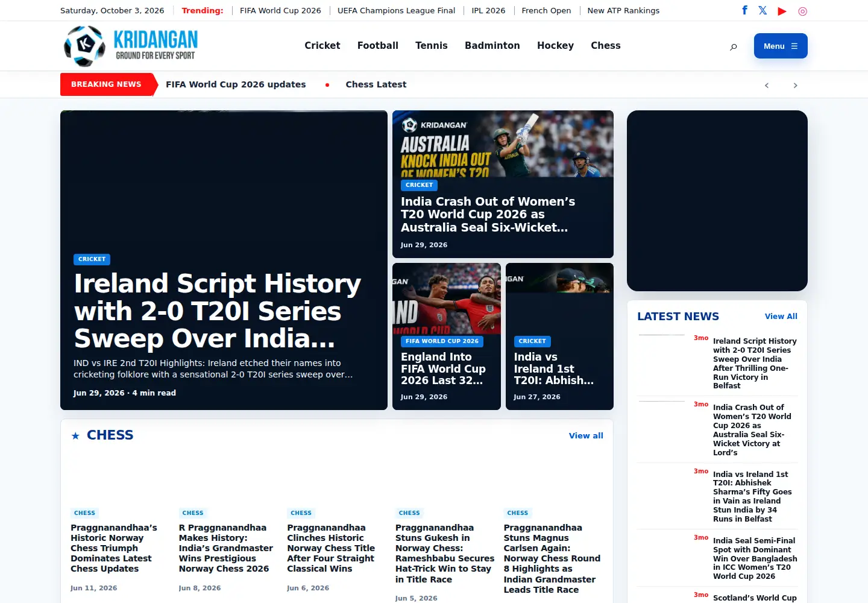
Task: Go to the Cricket section
Action: coord(322,45)
